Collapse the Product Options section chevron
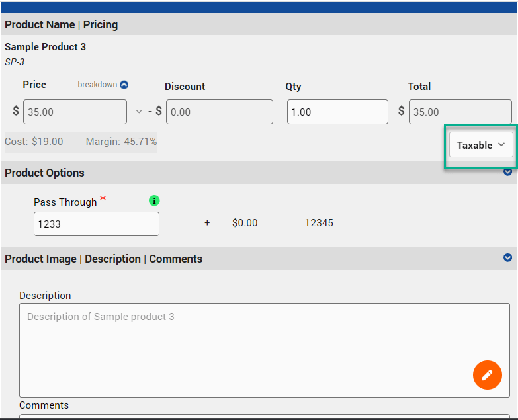The height and width of the screenshot is (420, 518). pos(508,172)
